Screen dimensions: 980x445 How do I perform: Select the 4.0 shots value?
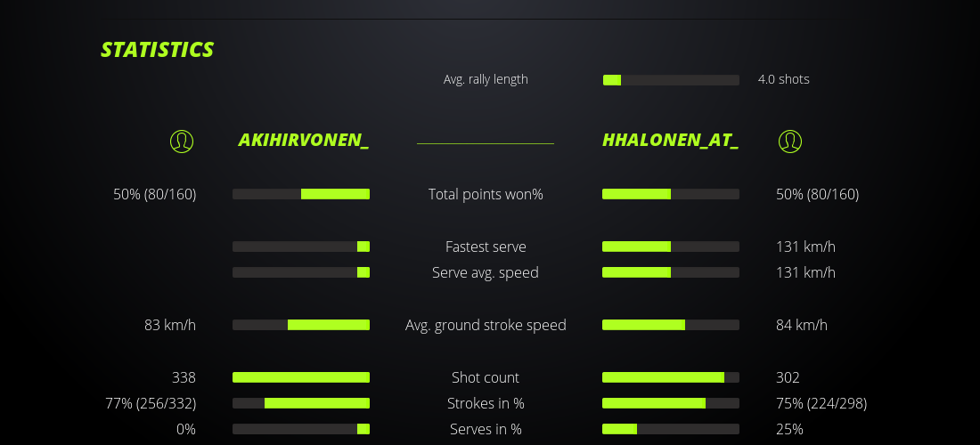point(783,79)
